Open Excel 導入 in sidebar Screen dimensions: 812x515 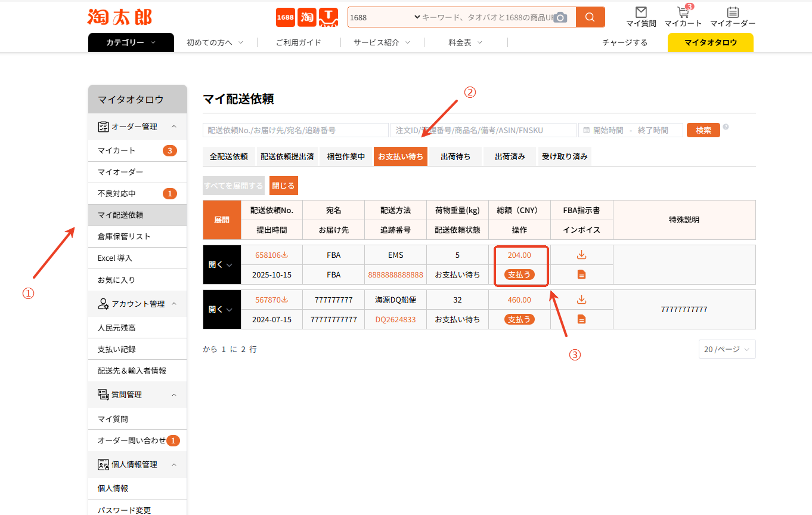point(138,258)
